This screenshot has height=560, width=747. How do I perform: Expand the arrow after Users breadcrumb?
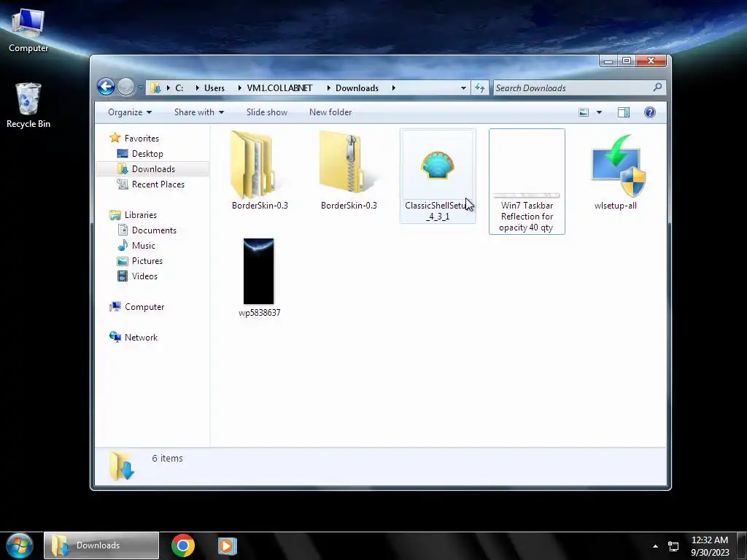(239, 88)
